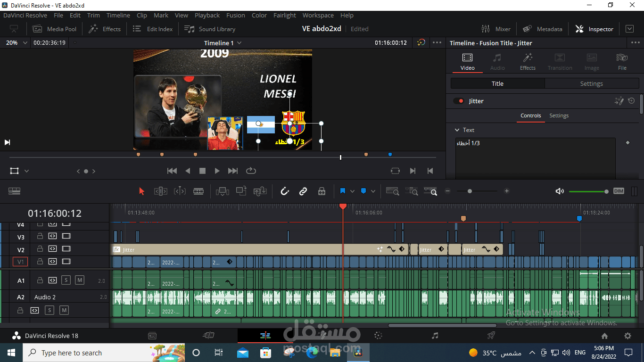Open the Fusion menu in menu bar

[x=235, y=15]
